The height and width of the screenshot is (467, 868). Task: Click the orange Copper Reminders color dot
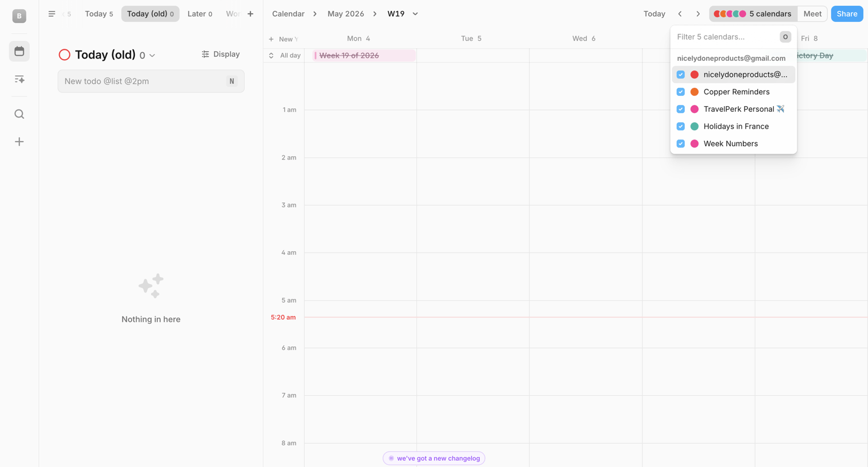[694, 92]
